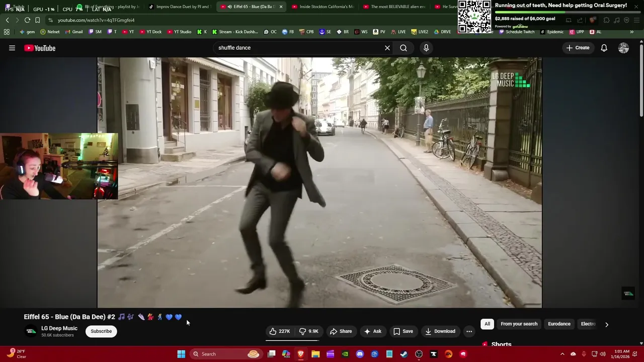Open browser apps grid in bookmarks bar
The width and height of the screenshot is (644, 362).
(7, 32)
